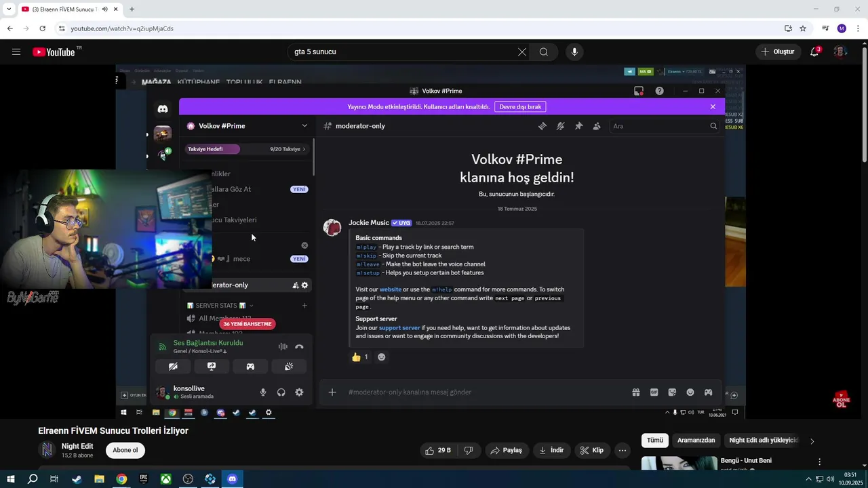Toggle the thumbs up reaction

(360, 357)
